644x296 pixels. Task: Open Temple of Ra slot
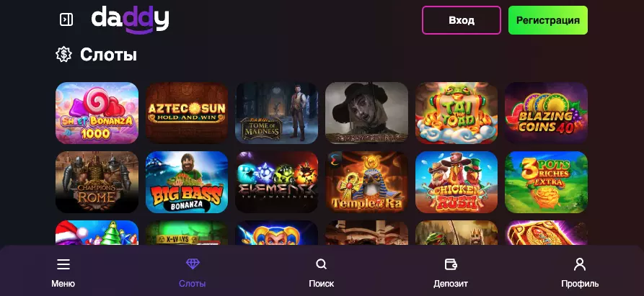pyautogui.click(x=367, y=182)
